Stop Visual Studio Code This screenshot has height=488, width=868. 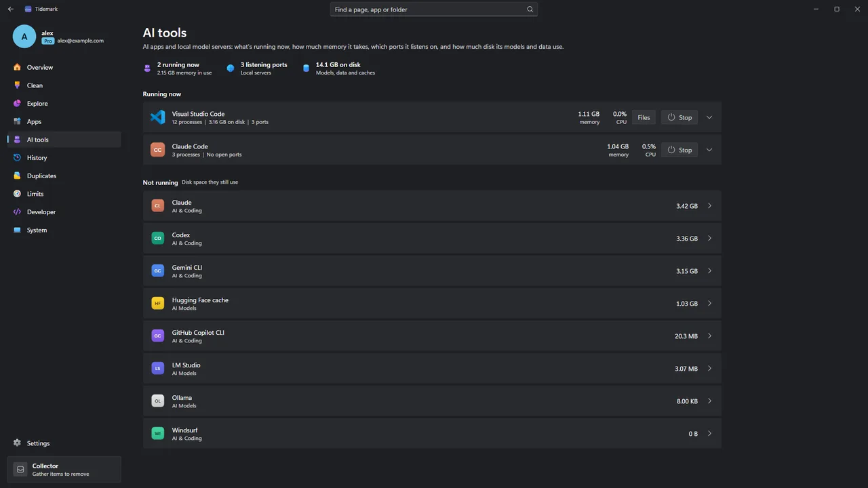[x=679, y=117]
